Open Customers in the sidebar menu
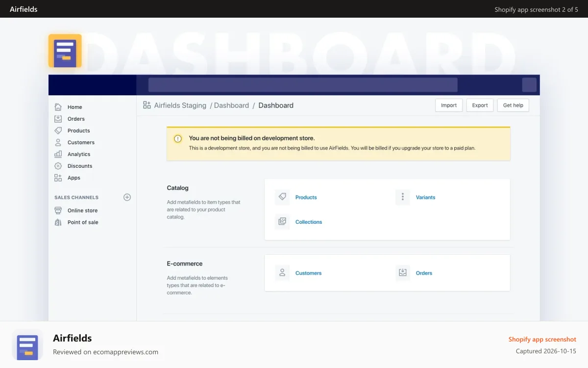The image size is (588, 368). coord(81,142)
